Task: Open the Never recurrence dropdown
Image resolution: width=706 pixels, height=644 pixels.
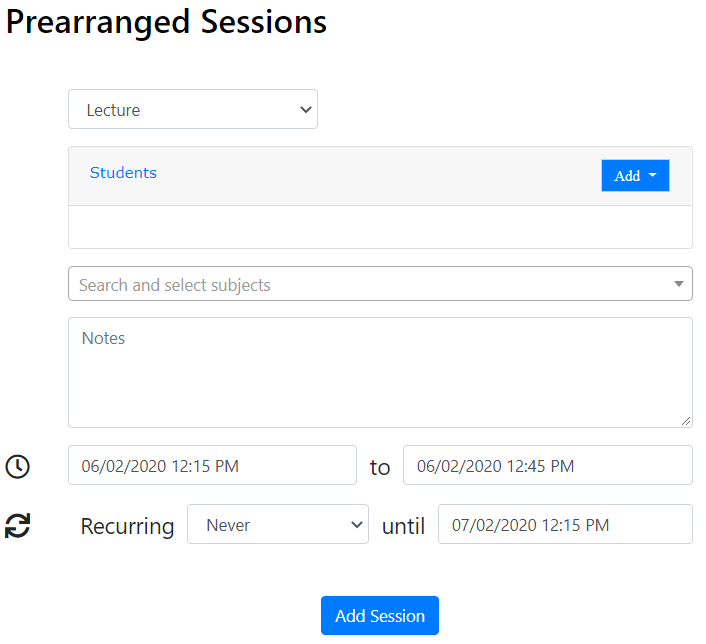Action: click(277, 525)
